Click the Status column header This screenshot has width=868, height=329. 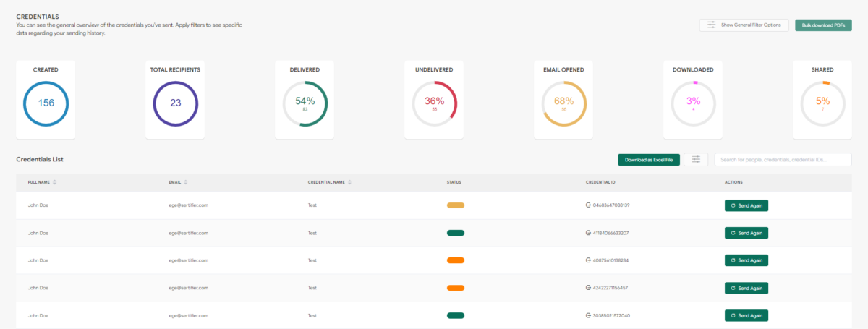coord(454,182)
